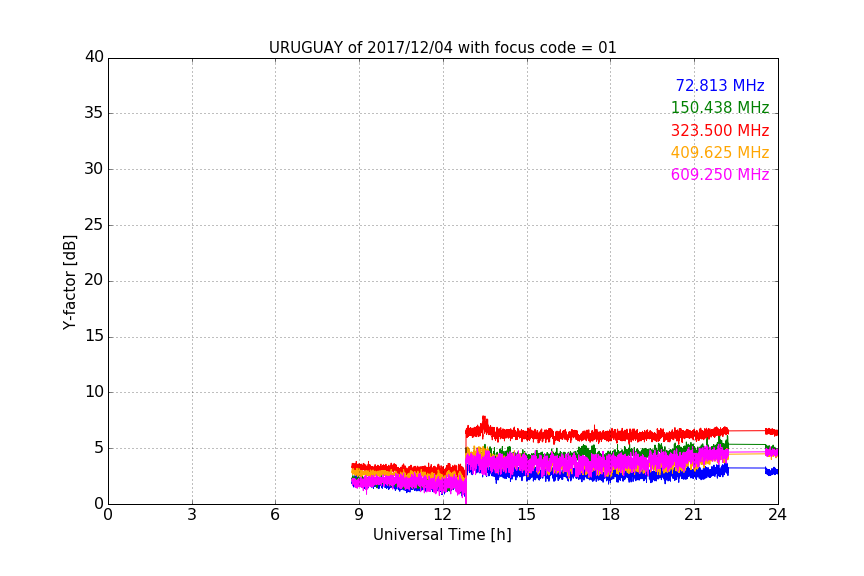Click y-axis tick label 15
Viewport: 864px width, 576px height.
click(94, 336)
